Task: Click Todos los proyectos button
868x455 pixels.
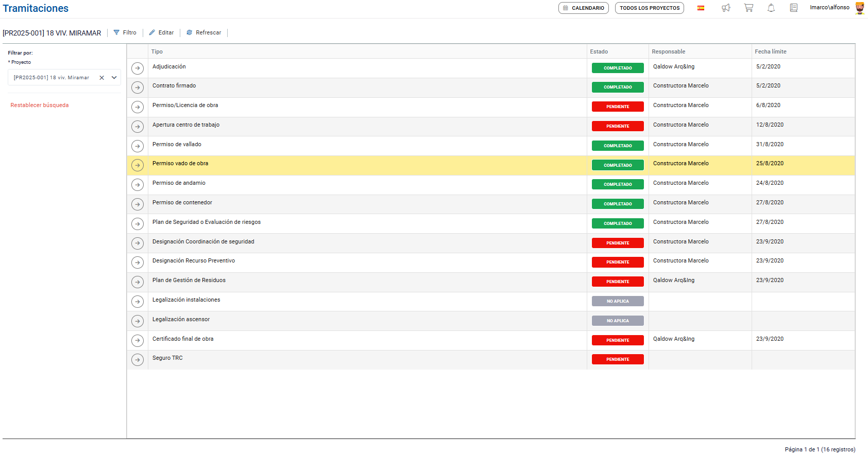Action: point(649,8)
